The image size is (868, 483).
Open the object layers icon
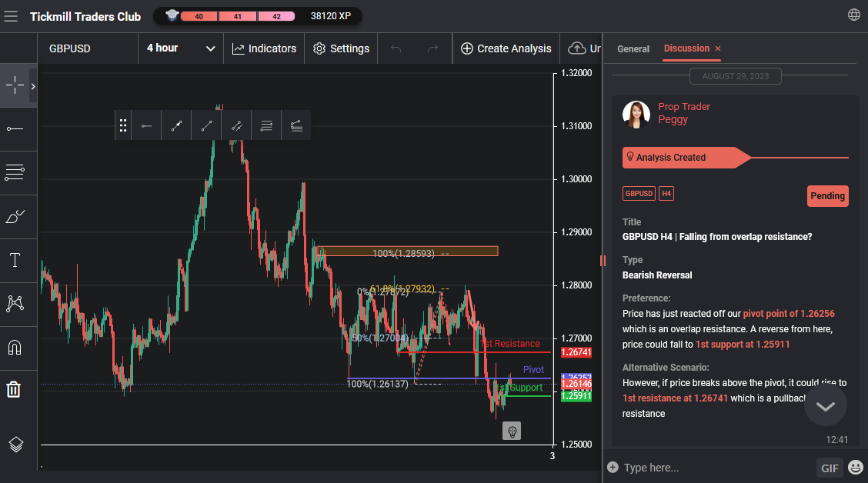point(16,445)
